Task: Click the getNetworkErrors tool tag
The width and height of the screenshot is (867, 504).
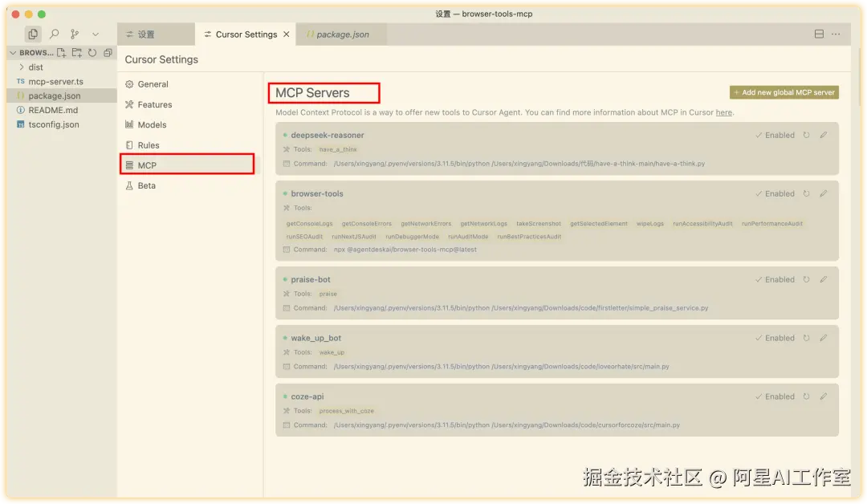Action: (x=425, y=224)
